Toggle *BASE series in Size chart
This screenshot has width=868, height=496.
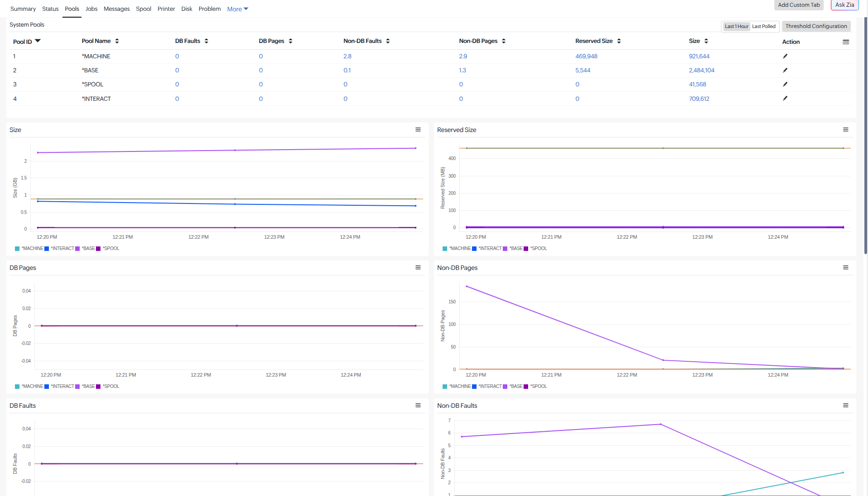point(85,248)
